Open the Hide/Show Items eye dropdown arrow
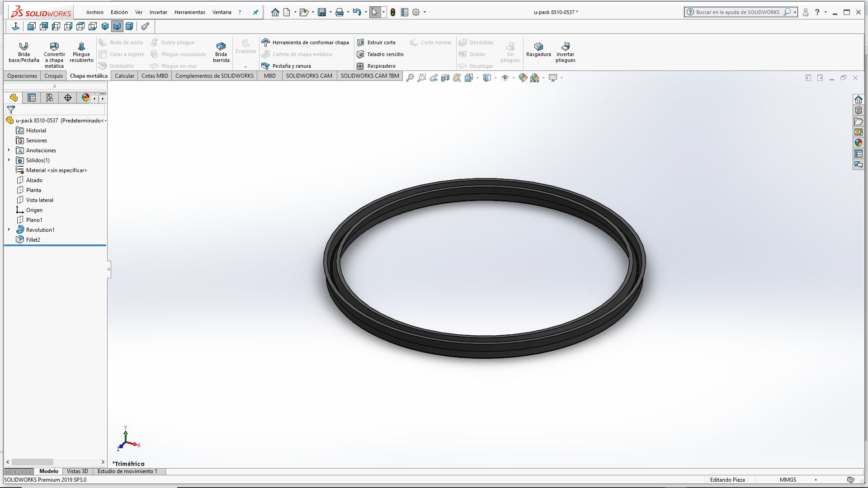This screenshot has width=868, height=488. [x=514, y=78]
